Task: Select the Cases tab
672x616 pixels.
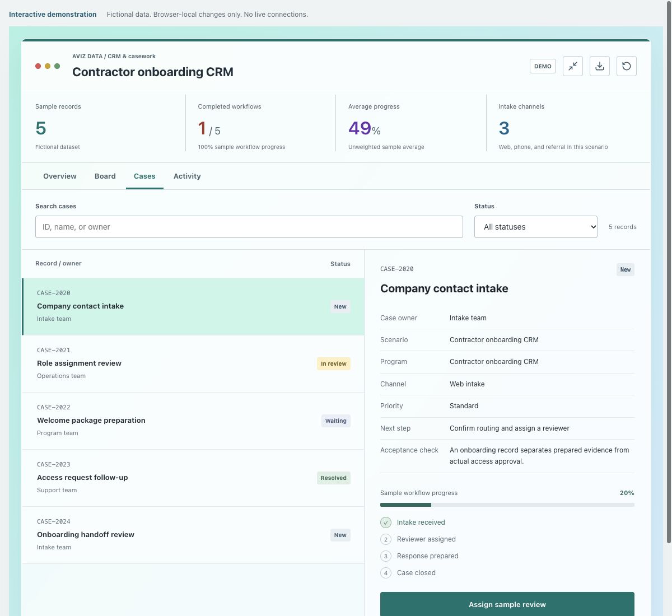Action: coord(144,176)
